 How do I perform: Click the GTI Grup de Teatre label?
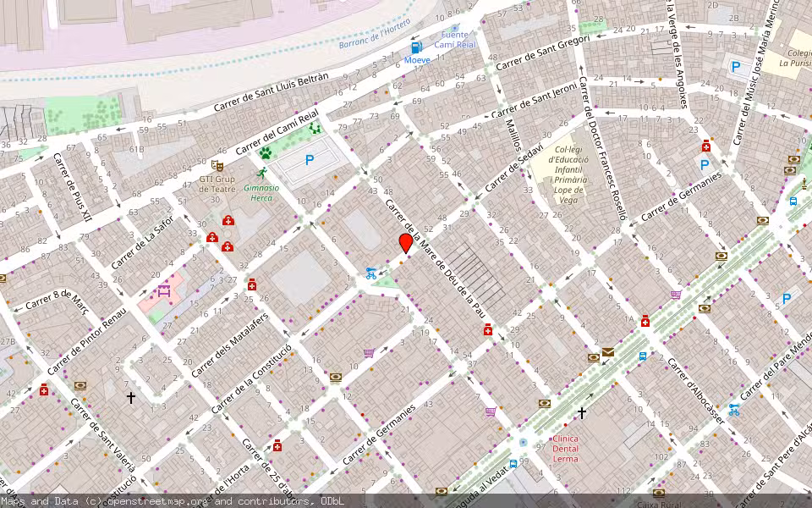point(217,184)
